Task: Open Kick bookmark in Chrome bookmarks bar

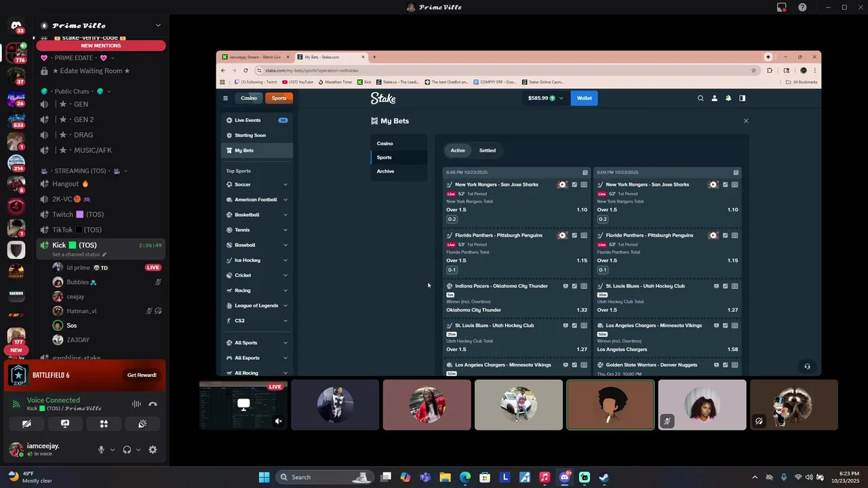Action: pos(364,82)
